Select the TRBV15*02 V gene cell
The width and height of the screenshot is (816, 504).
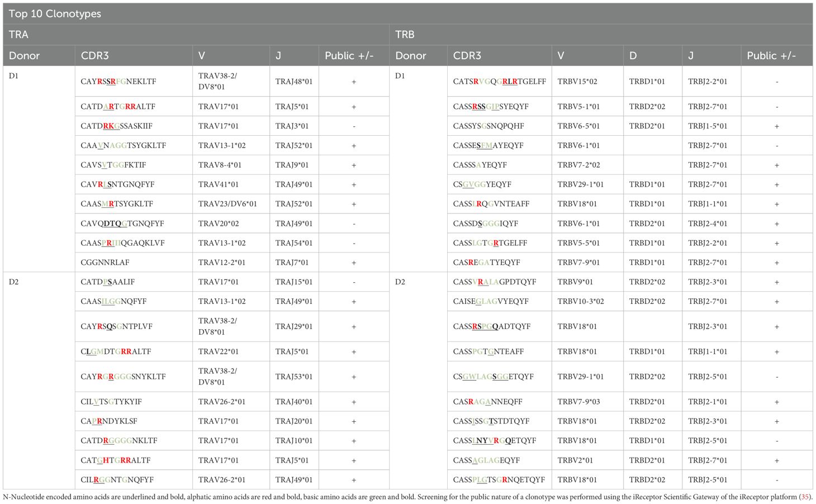click(577, 82)
